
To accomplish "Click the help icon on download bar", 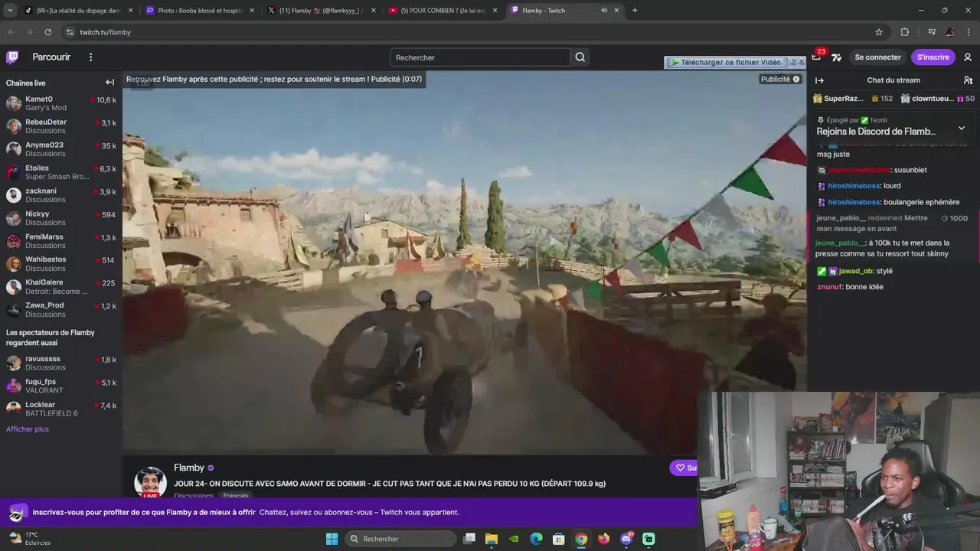I will [x=793, y=62].
